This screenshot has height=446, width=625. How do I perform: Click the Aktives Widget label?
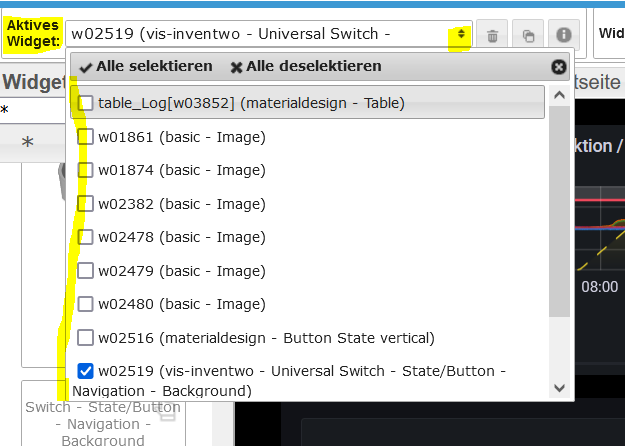click(x=33, y=33)
